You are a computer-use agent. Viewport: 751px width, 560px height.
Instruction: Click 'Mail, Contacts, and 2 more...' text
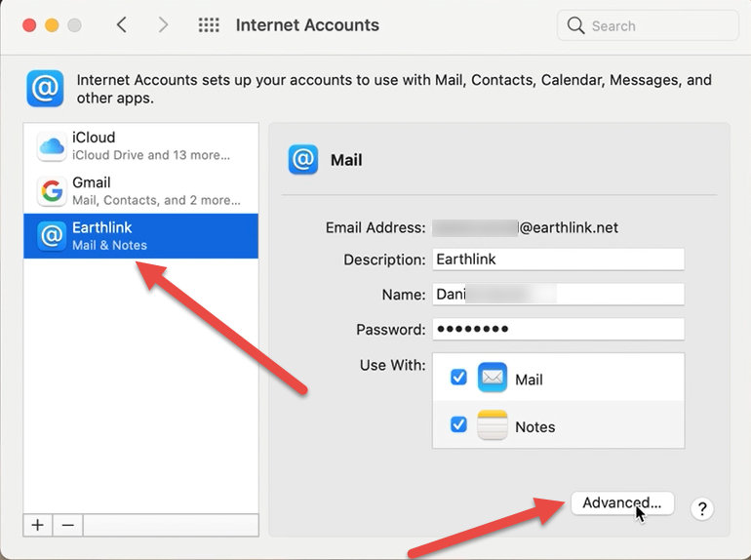tap(156, 200)
